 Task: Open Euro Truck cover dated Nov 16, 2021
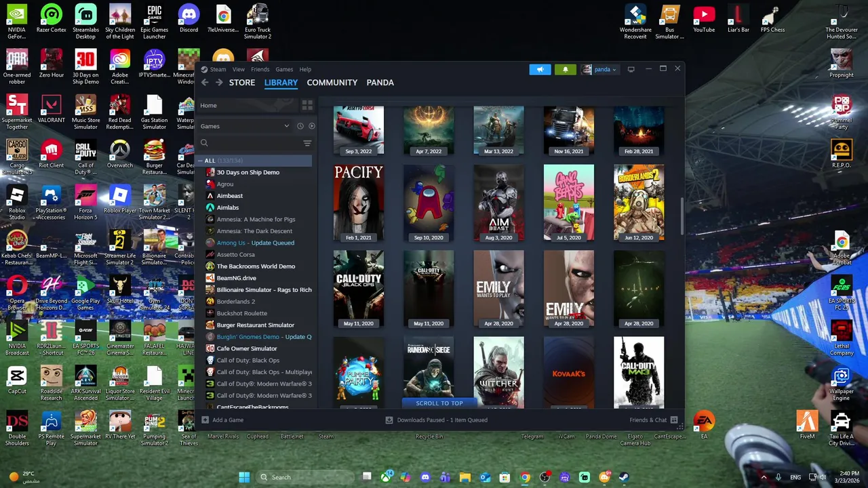tap(568, 130)
